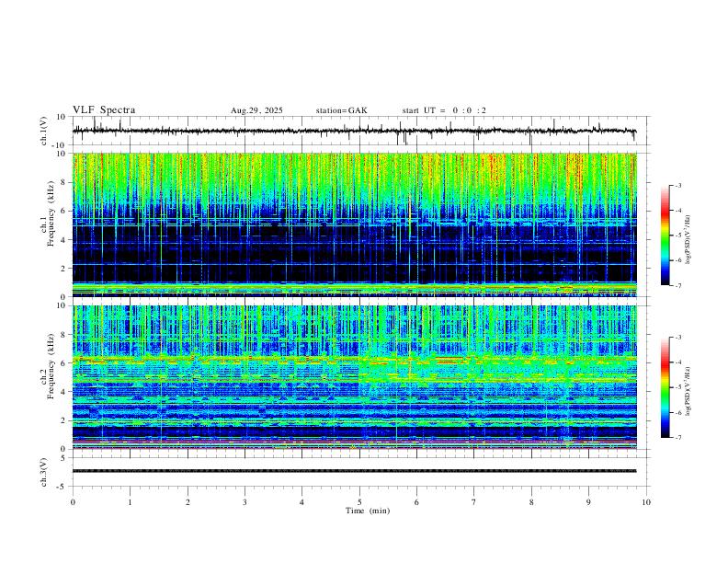This screenshot has height=563, width=728.
Task: Click the "ch.3(V)" axis label
Action: pyautogui.click(x=44, y=472)
